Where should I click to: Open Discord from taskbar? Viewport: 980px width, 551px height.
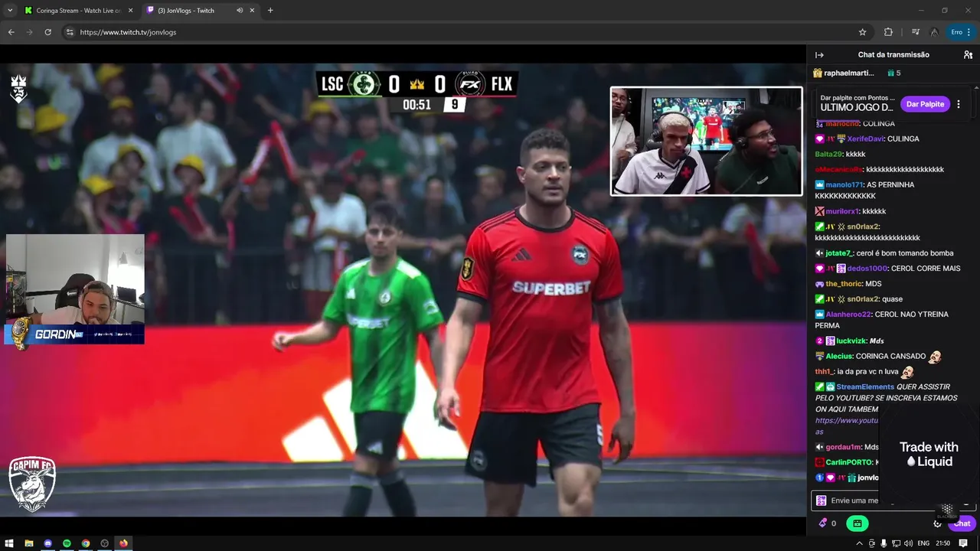point(47,543)
